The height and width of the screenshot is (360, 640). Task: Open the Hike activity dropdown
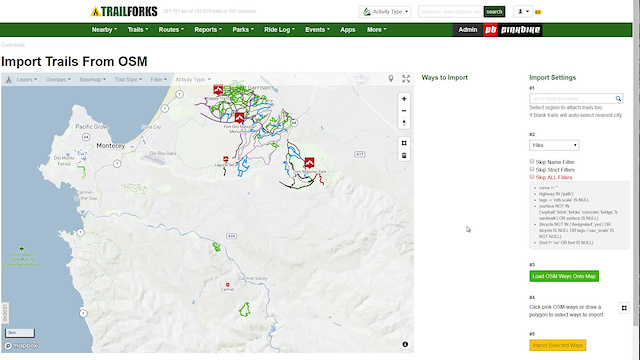[554, 145]
